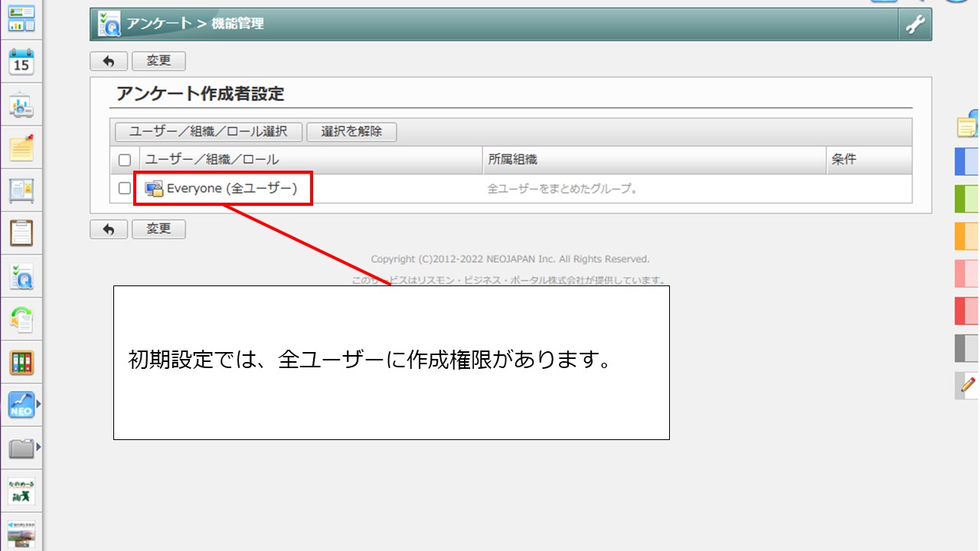Open the projector facility reservation icon
980x551 pixels.
21,105
